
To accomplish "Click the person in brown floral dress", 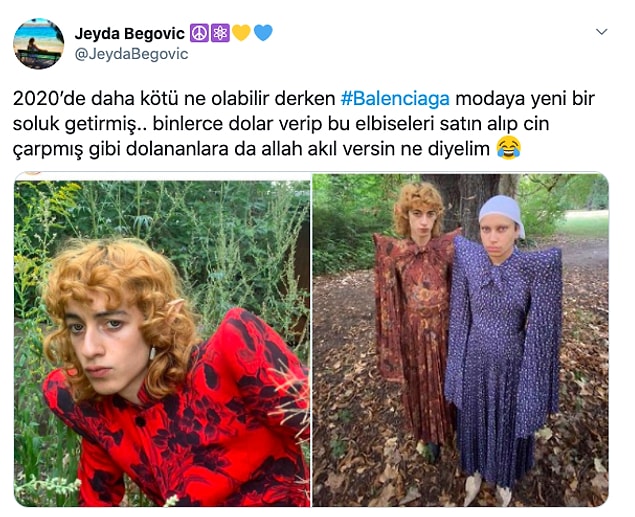I will click(x=415, y=320).
